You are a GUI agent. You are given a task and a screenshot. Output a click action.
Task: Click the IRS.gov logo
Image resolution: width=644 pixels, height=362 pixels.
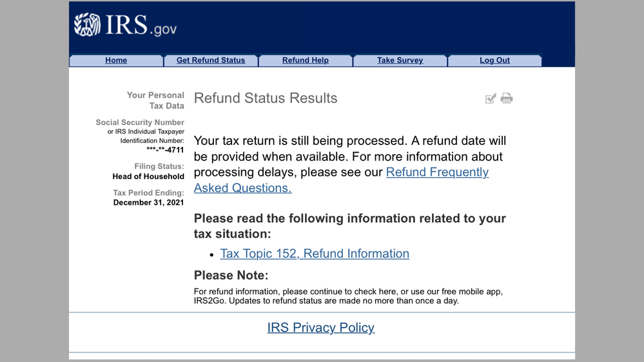tap(125, 25)
